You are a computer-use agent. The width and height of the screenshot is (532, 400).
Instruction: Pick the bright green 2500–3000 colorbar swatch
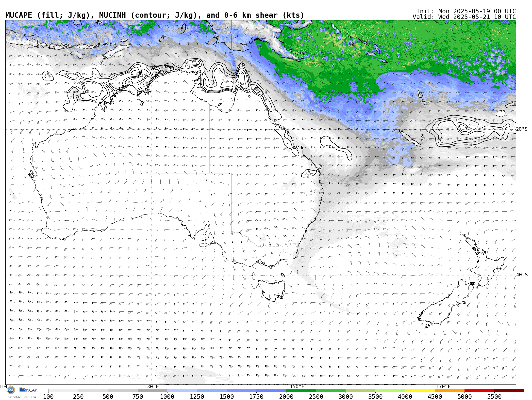click(x=331, y=391)
